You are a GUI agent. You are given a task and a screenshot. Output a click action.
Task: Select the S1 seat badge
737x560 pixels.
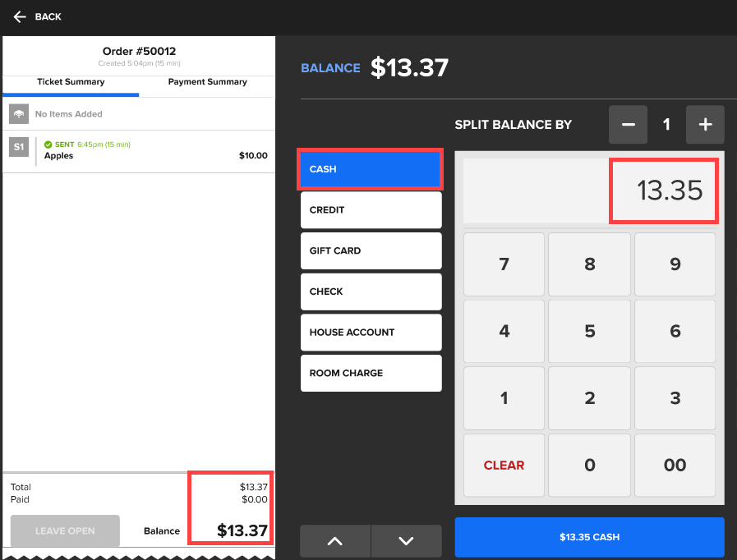[x=18, y=147]
